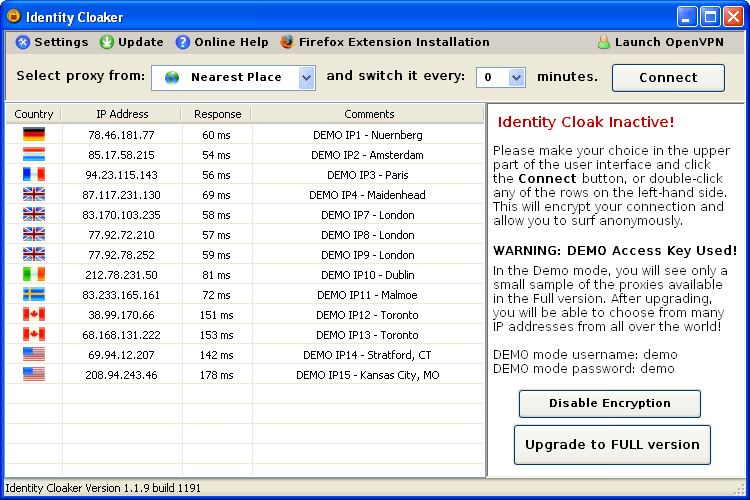The width and height of the screenshot is (750, 500).
Task: Click the UK flag for DEMO IP9
Action: click(34, 255)
